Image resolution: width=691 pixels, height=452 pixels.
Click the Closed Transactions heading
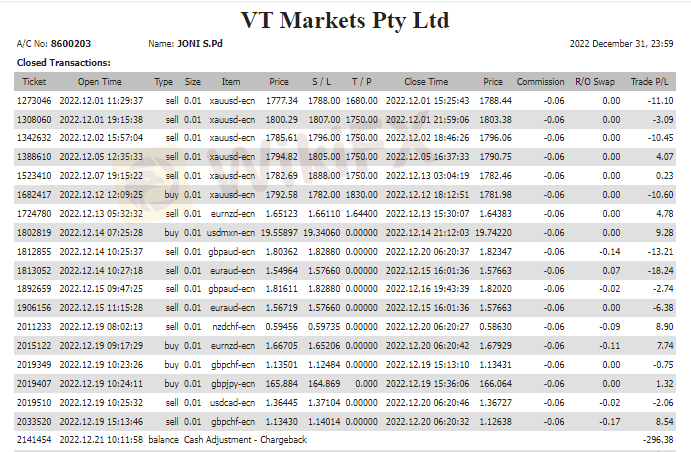tap(63, 63)
